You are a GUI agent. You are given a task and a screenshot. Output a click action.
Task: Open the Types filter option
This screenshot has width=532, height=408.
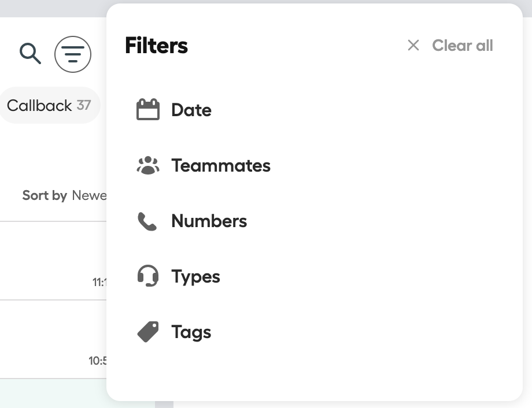tap(196, 277)
